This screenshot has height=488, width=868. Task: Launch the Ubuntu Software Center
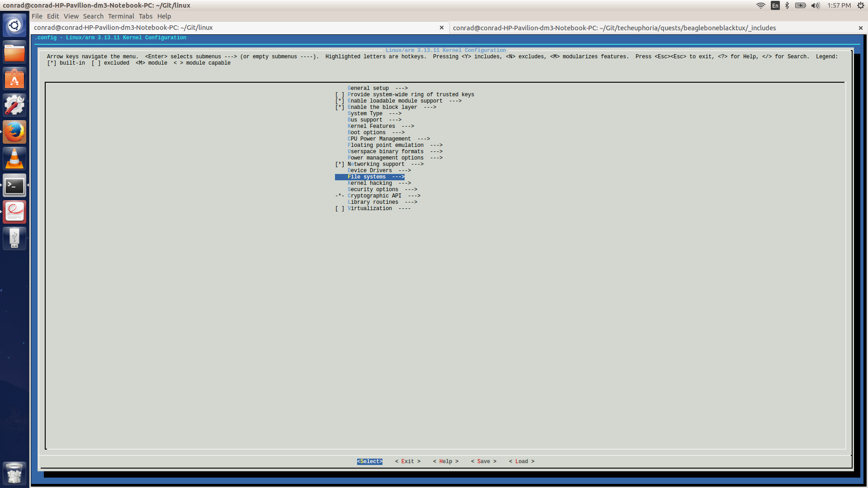pos(15,78)
